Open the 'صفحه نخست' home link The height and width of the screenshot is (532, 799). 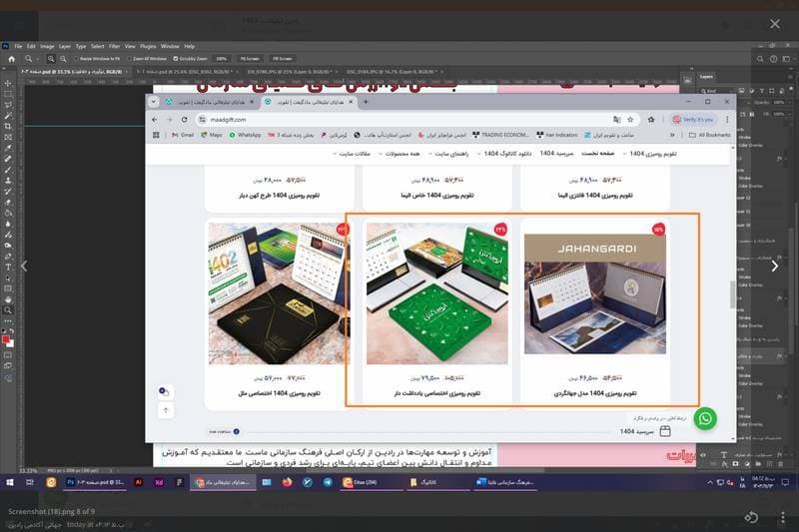click(x=597, y=154)
